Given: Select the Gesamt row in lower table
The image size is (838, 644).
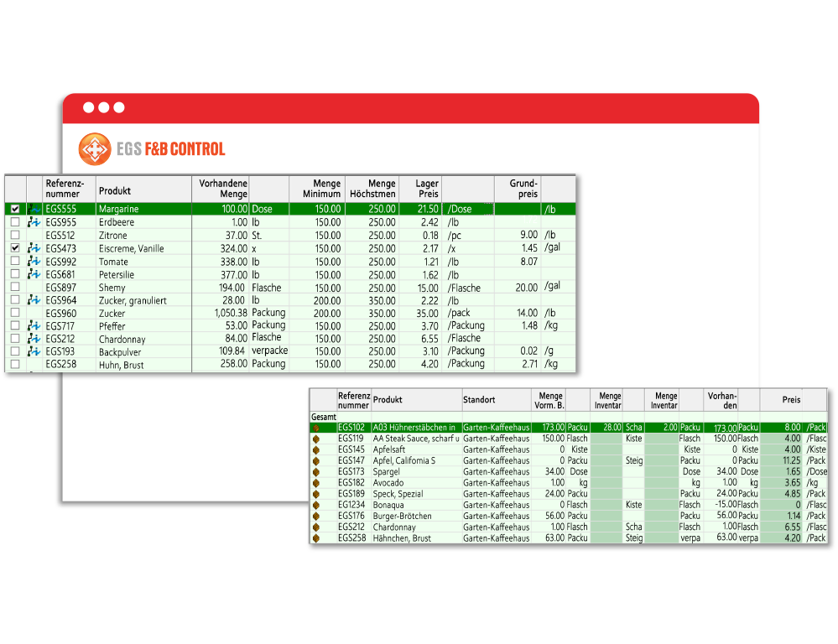Looking at the screenshot, I should click(569, 417).
